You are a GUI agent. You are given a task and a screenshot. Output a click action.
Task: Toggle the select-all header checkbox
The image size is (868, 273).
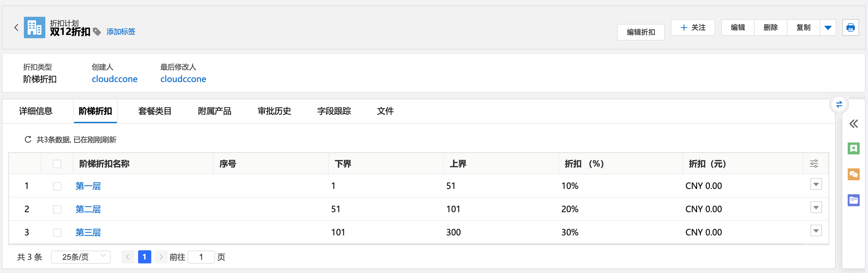(x=57, y=164)
